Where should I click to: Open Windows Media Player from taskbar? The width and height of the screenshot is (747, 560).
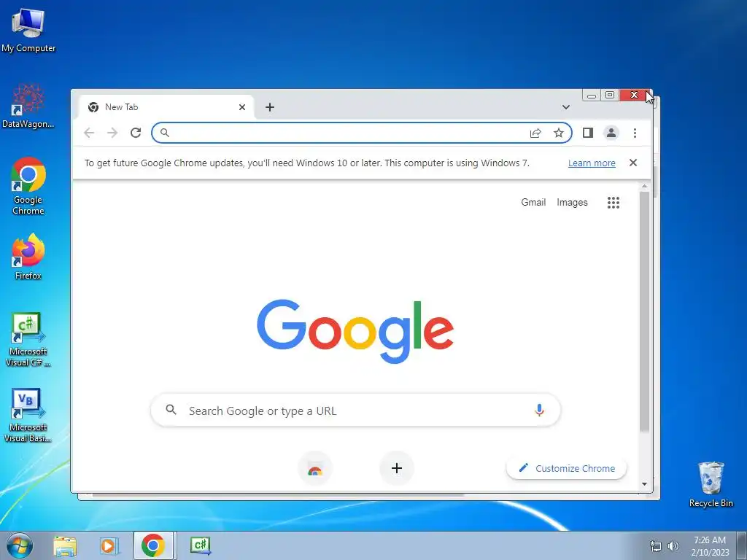[108, 546]
